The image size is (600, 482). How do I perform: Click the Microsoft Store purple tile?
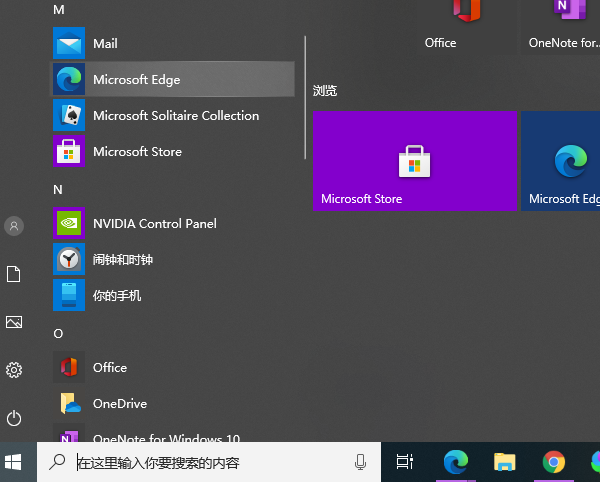pos(415,161)
